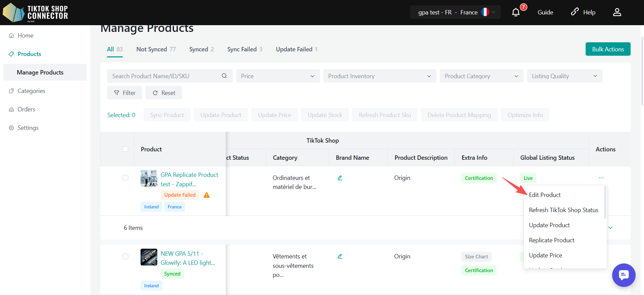This screenshot has height=295, width=644.
Task: Click the actions menu scrollbar
Action: pos(605,202)
